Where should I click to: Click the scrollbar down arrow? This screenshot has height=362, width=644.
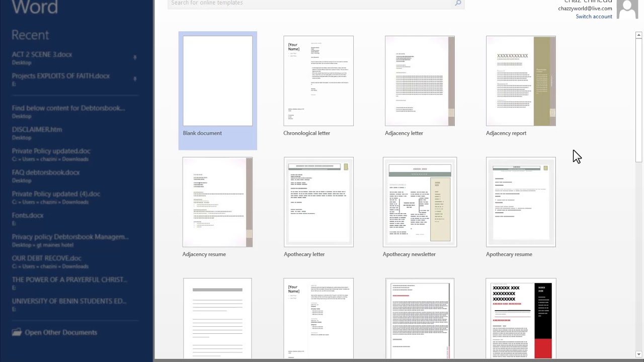[639, 354]
